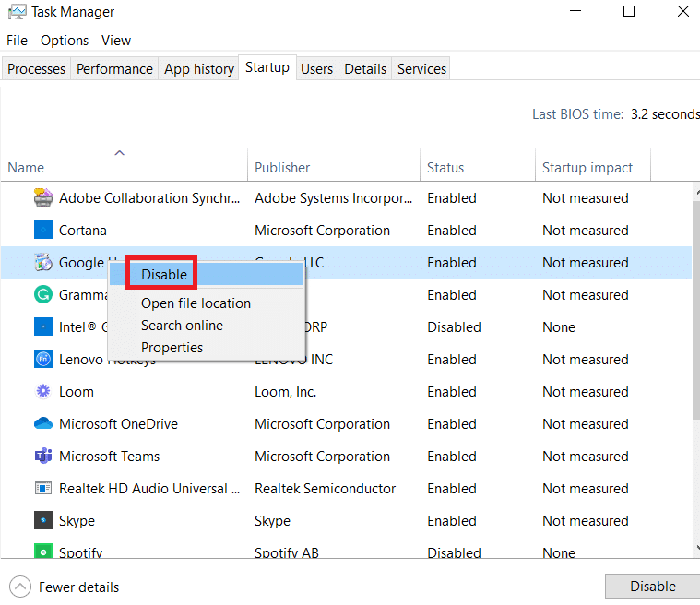Click the Spotify AB publisher cell
Image resolution: width=700 pixels, height=605 pixels.
click(x=287, y=552)
